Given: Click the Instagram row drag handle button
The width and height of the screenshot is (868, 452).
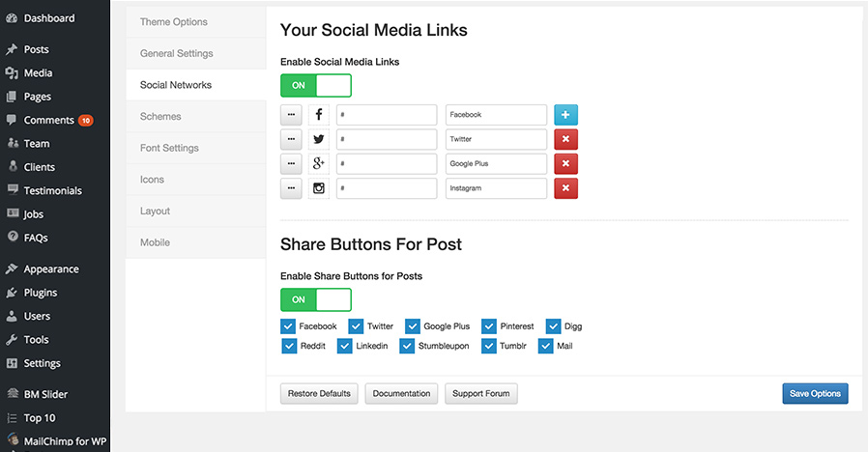Looking at the screenshot, I should (x=291, y=188).
